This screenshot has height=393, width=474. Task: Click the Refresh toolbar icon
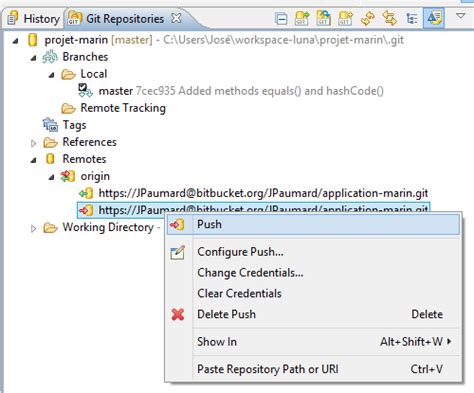click(x=368, y=18)
